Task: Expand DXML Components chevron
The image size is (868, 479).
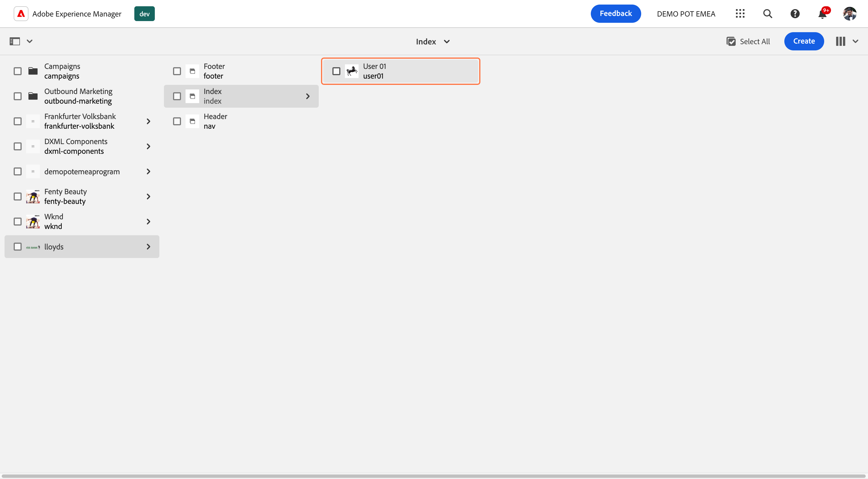Action: 148,146
